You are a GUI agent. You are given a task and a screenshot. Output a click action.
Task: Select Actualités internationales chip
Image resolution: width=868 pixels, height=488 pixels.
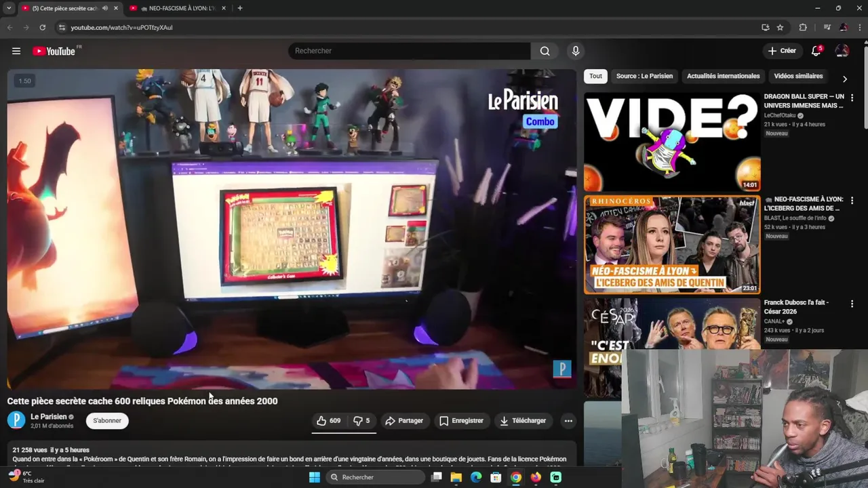(723, 76)
